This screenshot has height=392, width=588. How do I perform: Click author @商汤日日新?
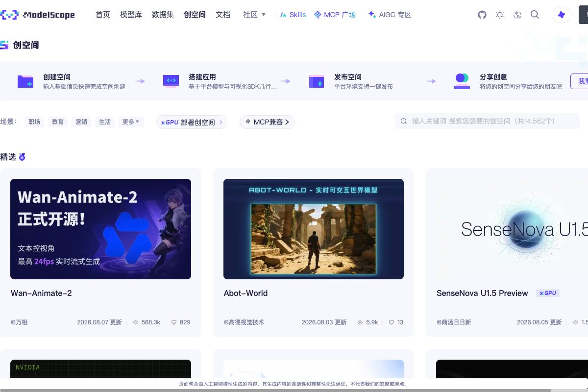point(454,322)
